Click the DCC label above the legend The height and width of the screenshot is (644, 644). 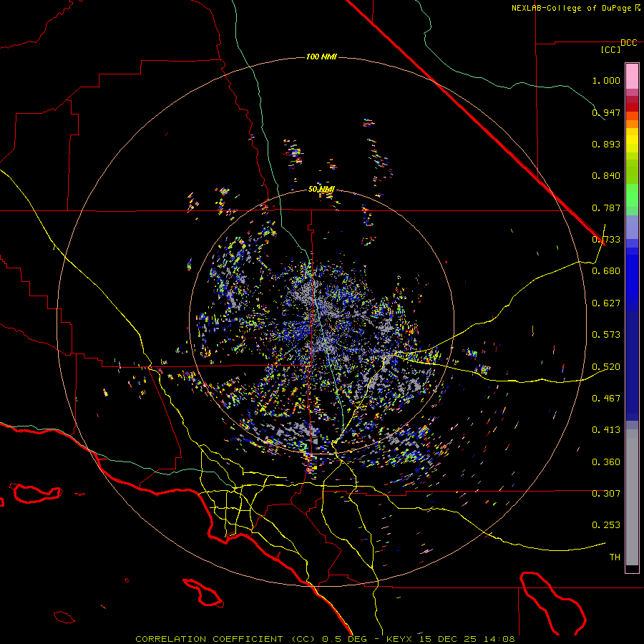[629, 43]
